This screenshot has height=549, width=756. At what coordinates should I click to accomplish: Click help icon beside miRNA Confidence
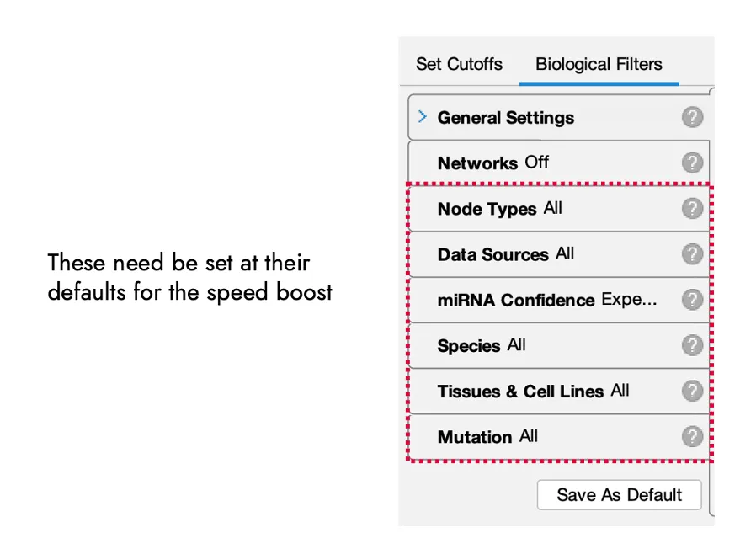click(692, 300)
